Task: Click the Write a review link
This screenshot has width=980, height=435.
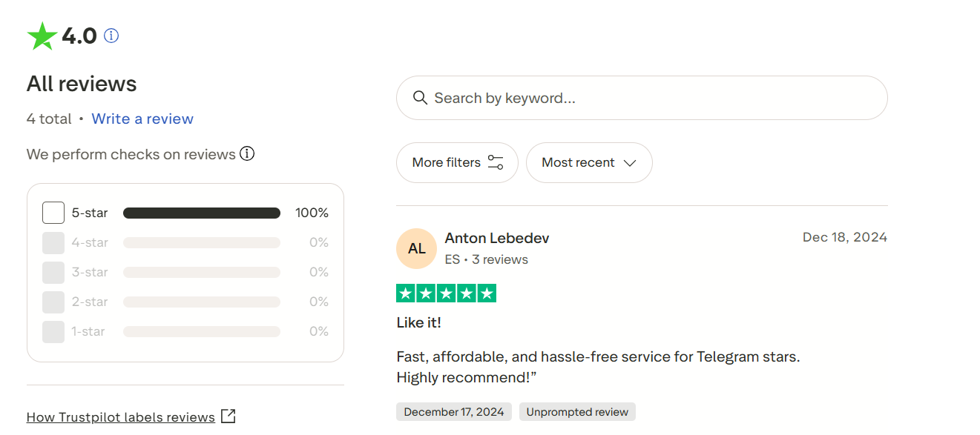Action: [142, 119]
